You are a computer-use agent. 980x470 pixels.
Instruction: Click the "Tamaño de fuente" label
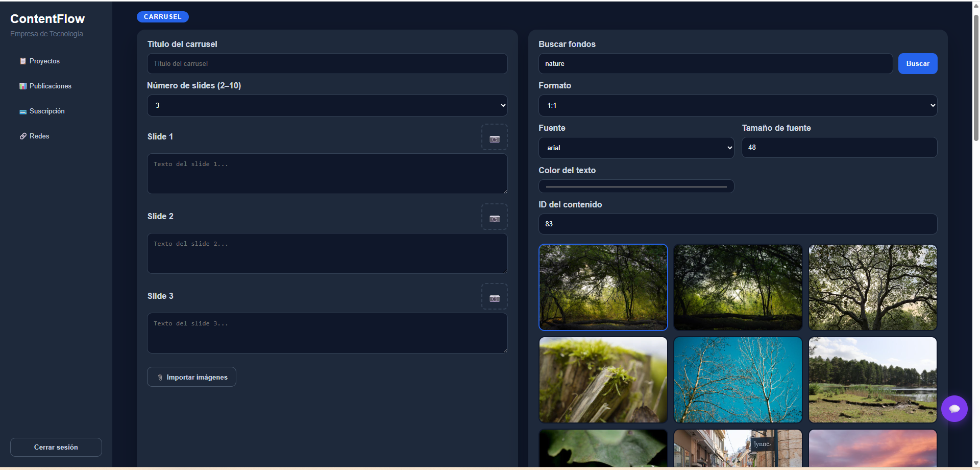coord(776,128)
